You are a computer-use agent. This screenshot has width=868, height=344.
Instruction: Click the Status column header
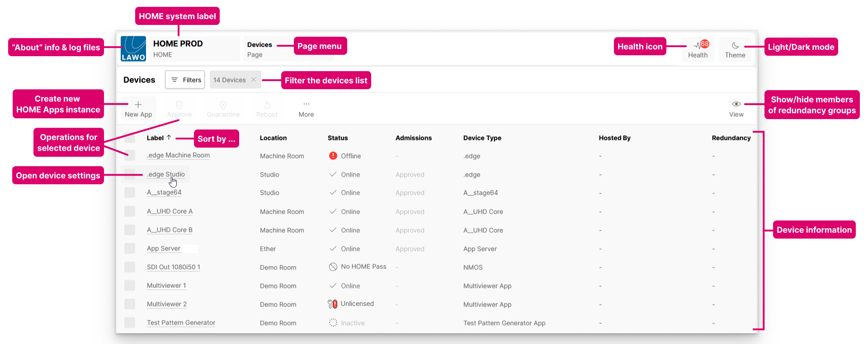click(x=338, y=138)
